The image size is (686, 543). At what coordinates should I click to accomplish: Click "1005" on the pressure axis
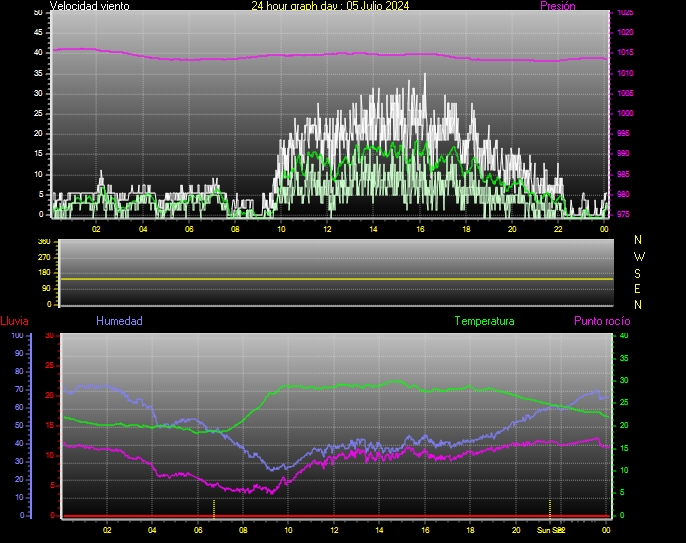625,93
